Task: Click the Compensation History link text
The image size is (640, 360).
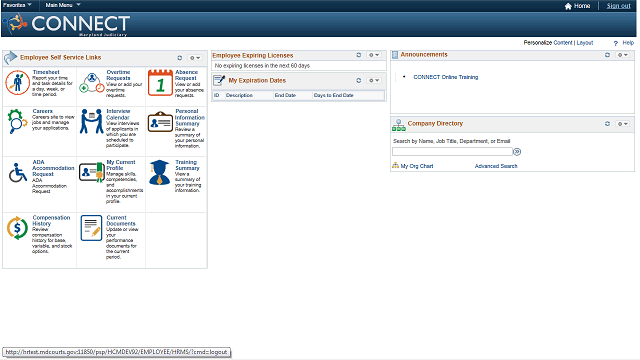Action: 51,221
